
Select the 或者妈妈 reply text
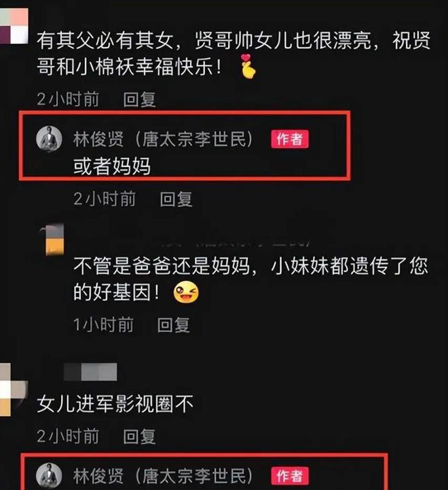(112, 166)
